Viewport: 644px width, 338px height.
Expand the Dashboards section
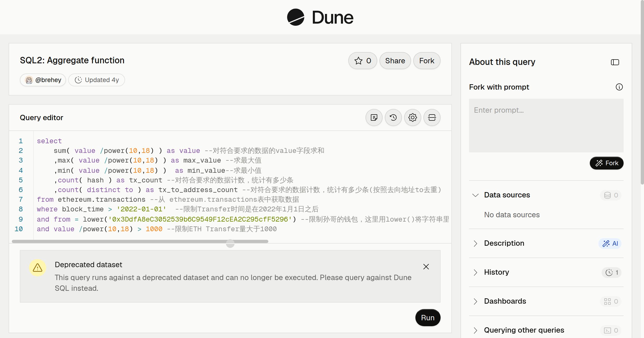(475, 301)
